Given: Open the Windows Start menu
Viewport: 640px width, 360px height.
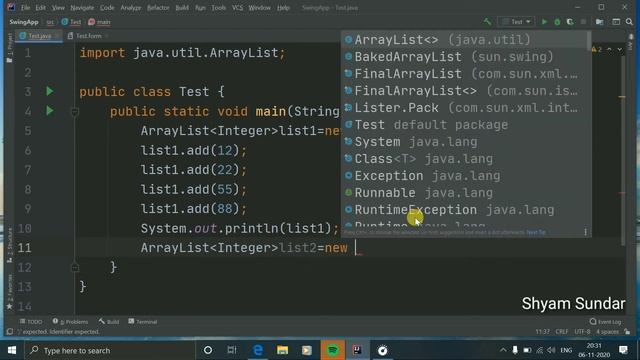Looking at the screenshot, I should click(x=12, y=350).
